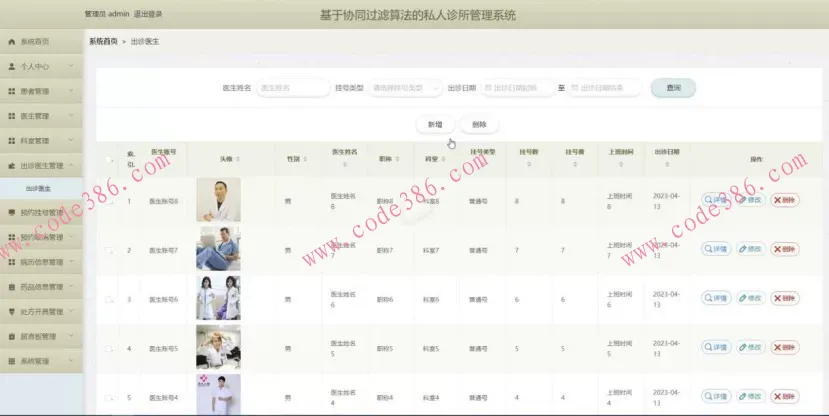Click the grid icon beside 患者管理
829x416 pixels.
(12, 91)
